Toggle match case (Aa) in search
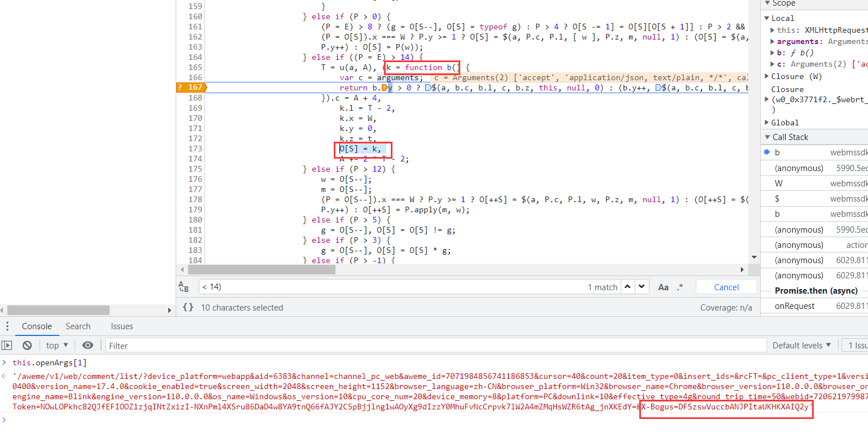The height and width of the screenshot is (441, 868). pos(664,287)
